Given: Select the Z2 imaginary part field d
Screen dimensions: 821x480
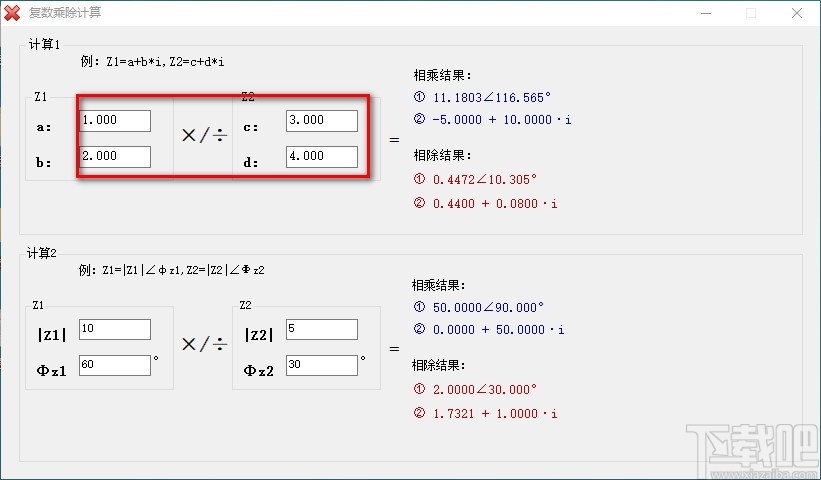Looking at the screenshot, I should (x=321, y=157).
